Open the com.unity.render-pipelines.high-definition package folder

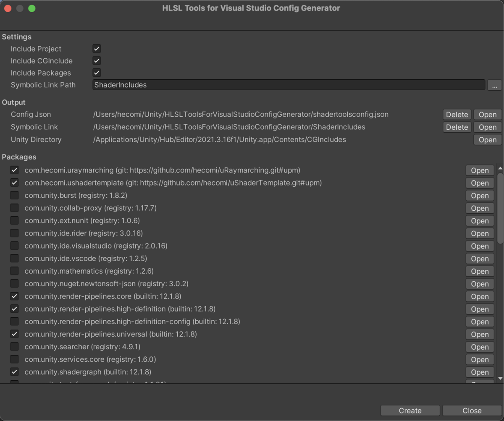click(x=480, y=309)
